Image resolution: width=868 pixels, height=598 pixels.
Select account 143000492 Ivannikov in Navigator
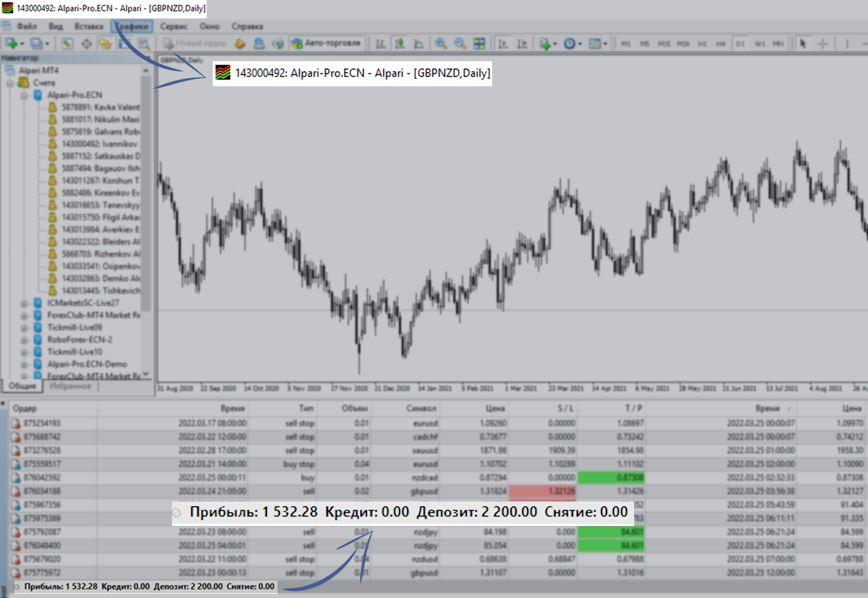tap(99, 144)
